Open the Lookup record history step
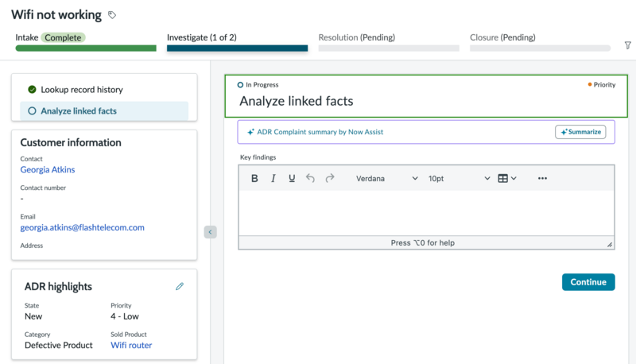 (x=104, y=90)
